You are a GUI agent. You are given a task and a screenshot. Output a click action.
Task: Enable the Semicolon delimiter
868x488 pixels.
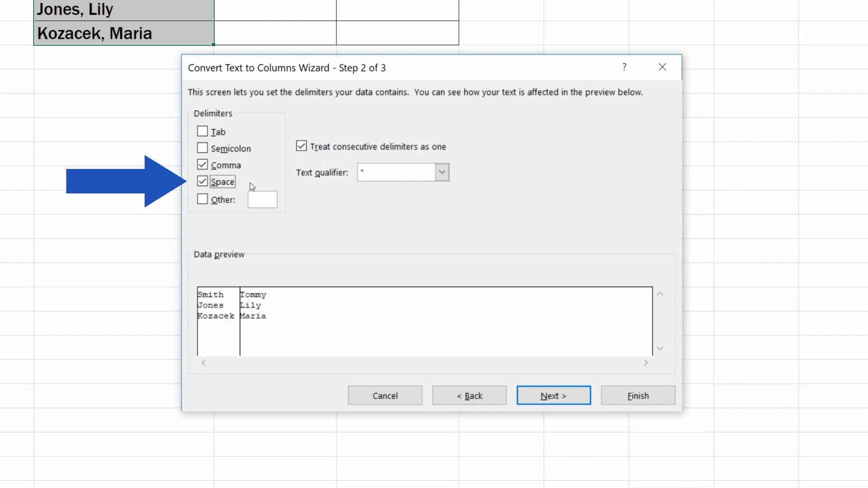coord(203,148)
